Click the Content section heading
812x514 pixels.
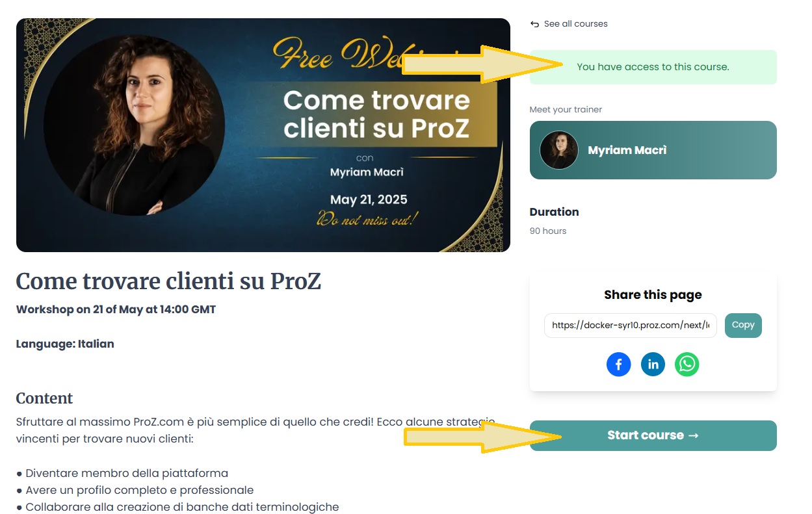44,398
